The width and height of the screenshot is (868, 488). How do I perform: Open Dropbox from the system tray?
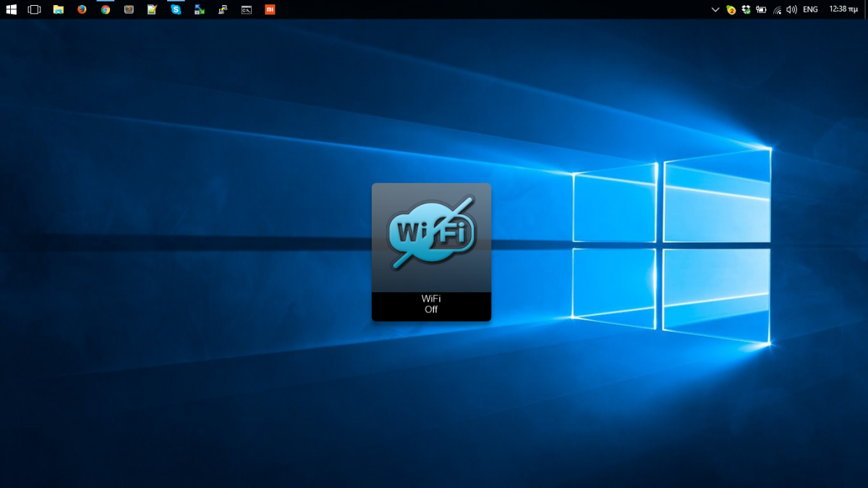(746, 9)
